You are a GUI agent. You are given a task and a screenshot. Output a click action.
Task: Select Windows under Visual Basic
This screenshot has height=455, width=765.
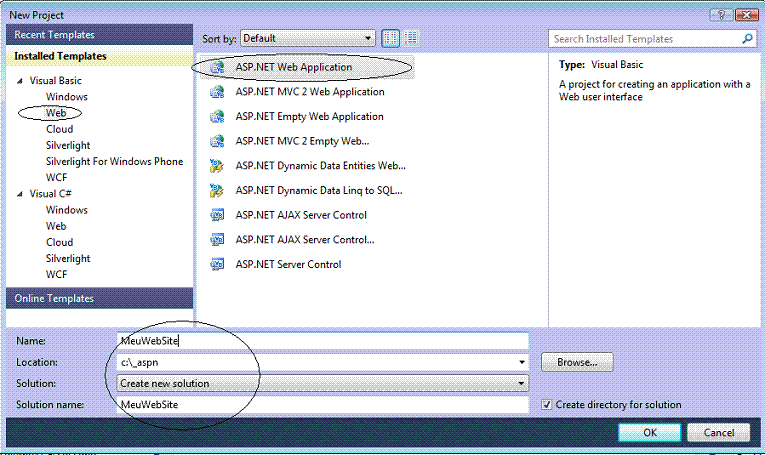[67, 97]
